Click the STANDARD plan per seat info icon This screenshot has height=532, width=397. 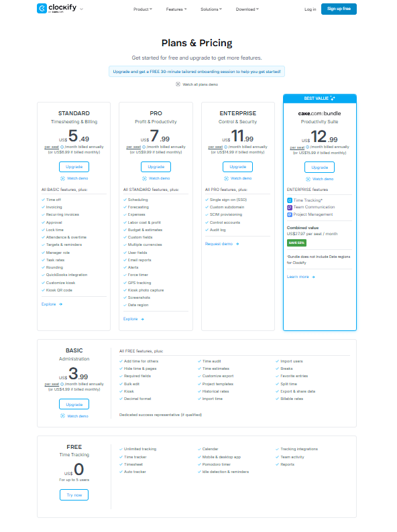pos(62,147)
